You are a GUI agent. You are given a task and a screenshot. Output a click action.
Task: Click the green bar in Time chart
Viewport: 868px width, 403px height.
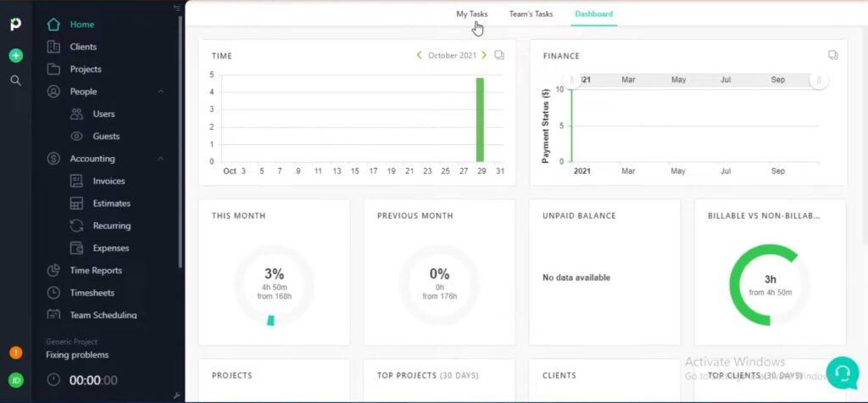pyautogui.click(x=480, y=120)
